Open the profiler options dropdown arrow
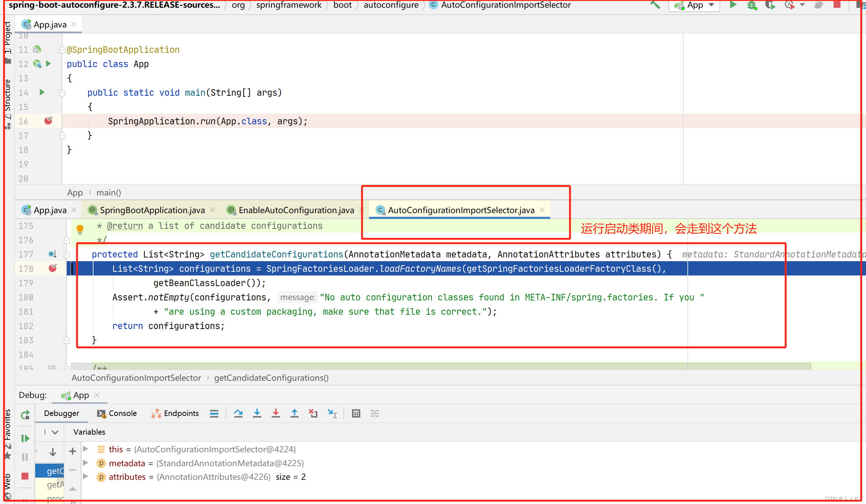The image size is (866, 504). point(803,5)
